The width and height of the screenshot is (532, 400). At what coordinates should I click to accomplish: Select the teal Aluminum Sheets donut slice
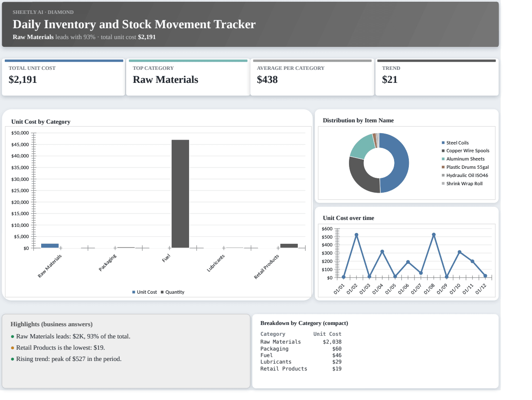tap(362, 147)
